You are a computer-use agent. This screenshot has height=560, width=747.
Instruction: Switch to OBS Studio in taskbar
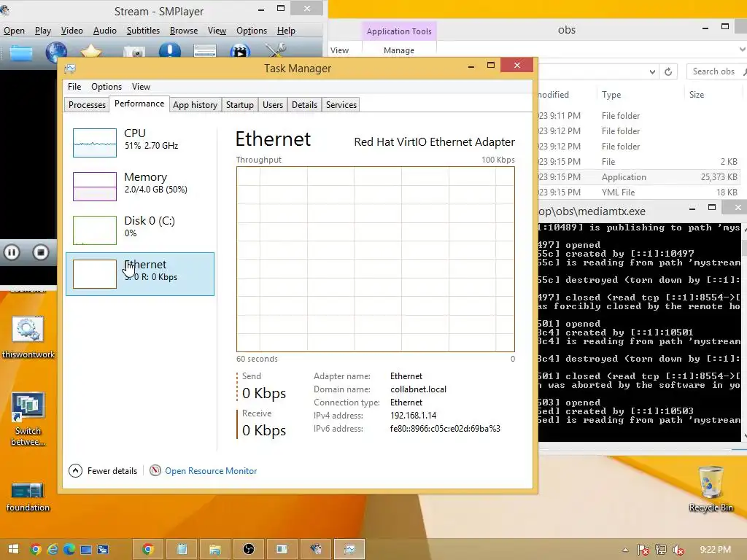coord(248,550)
